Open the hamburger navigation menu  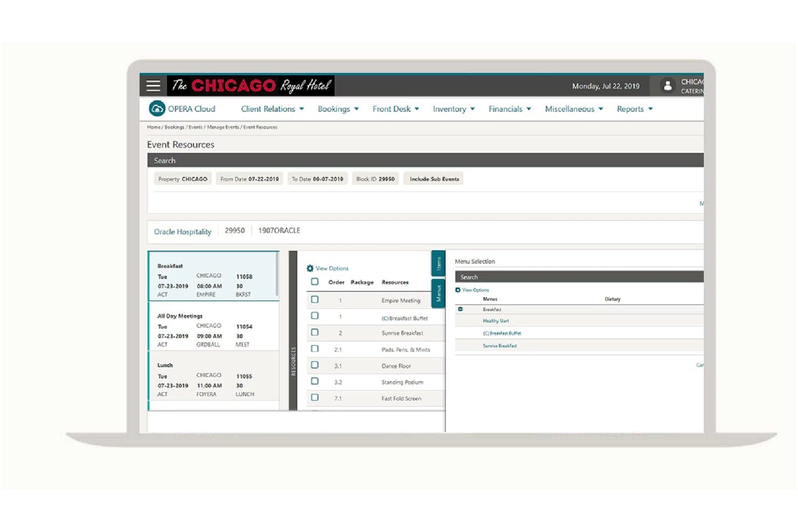coord(153,86)
